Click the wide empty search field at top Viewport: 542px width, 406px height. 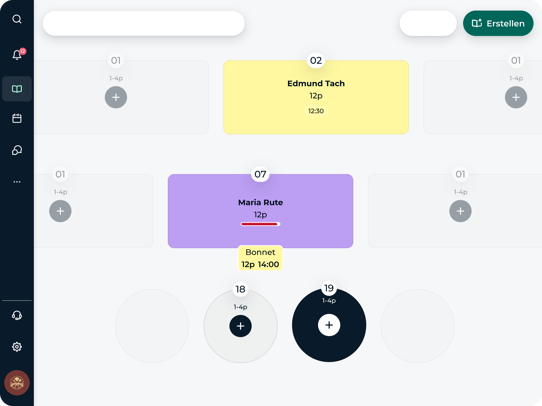(144, 23)
